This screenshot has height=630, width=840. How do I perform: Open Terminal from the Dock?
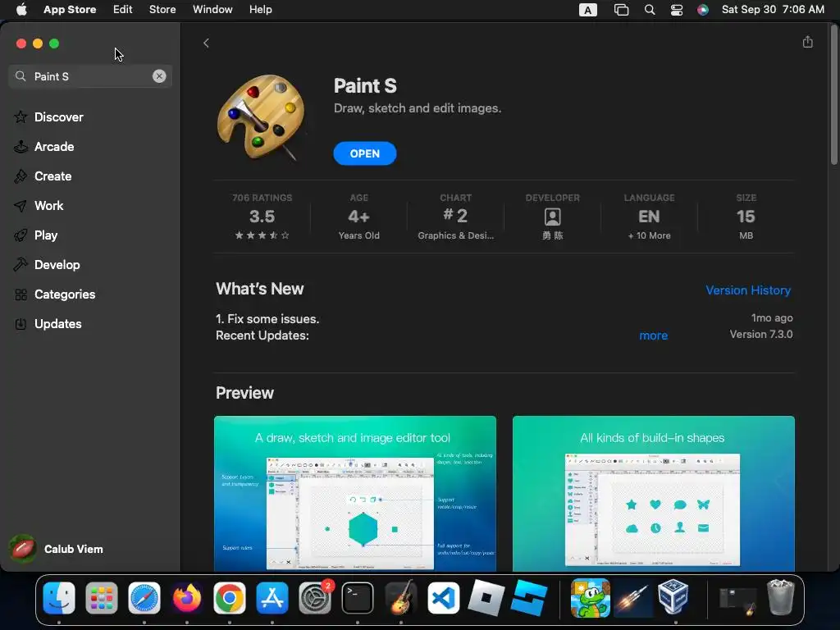coord(358,598)
